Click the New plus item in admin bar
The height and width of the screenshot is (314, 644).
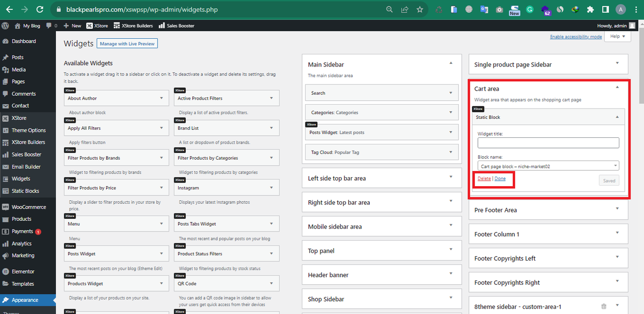point(72,26)
